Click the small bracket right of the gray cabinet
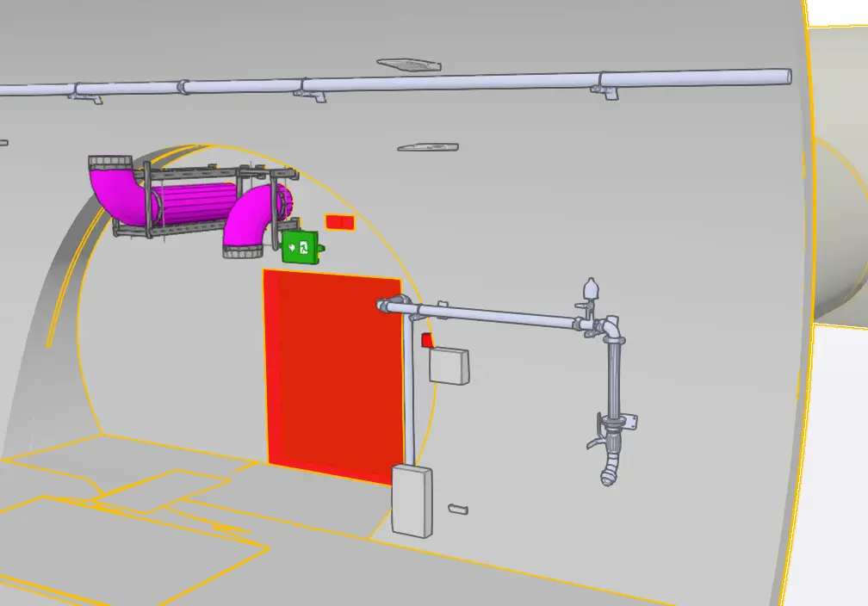The height and width of the screenshot is (606, 868). pos(459,509)
